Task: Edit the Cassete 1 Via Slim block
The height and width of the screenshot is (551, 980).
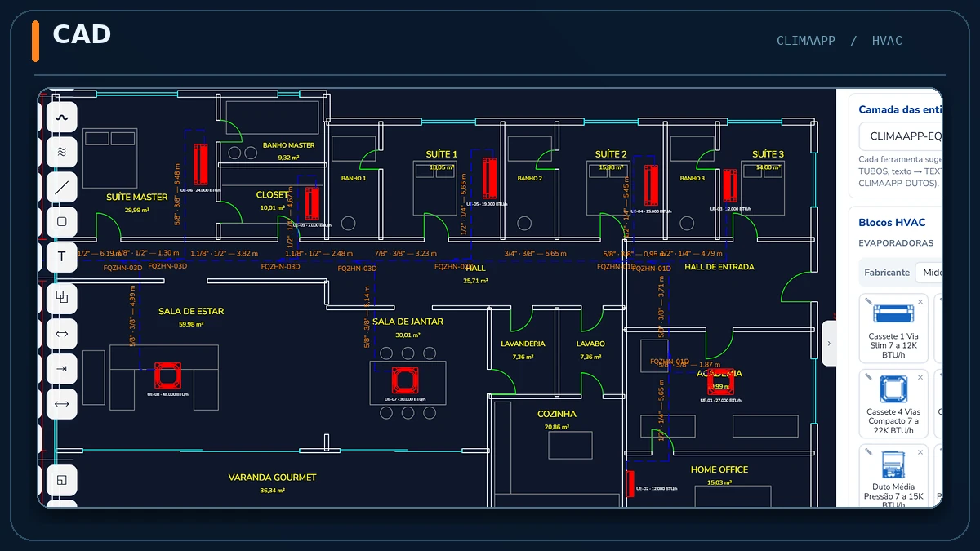Action: click(x=869, y=302)
